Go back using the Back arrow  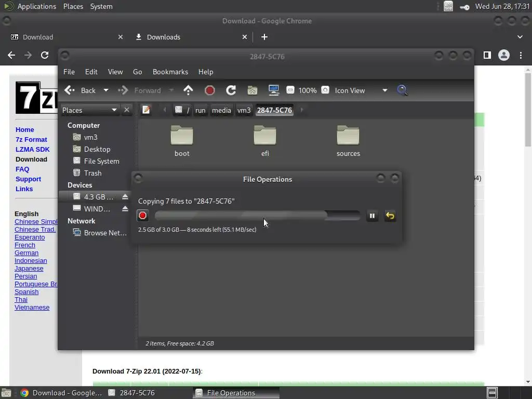click(x=80, y=90)
